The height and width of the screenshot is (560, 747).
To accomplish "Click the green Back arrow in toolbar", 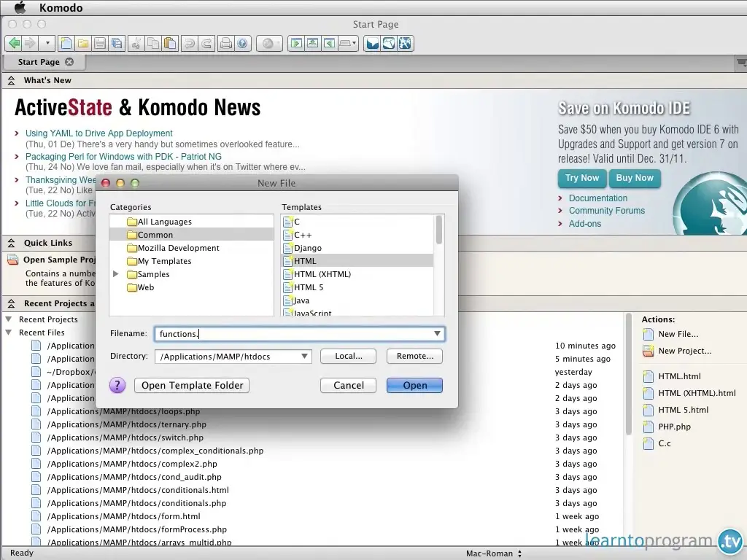I will pos(15,43).
